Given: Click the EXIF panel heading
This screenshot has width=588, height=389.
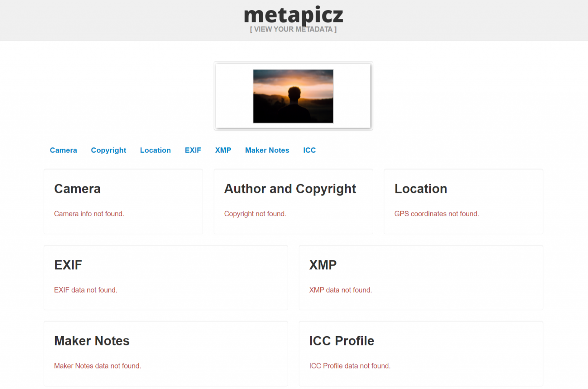Looking at the screenshot, I should pos(68,265).
